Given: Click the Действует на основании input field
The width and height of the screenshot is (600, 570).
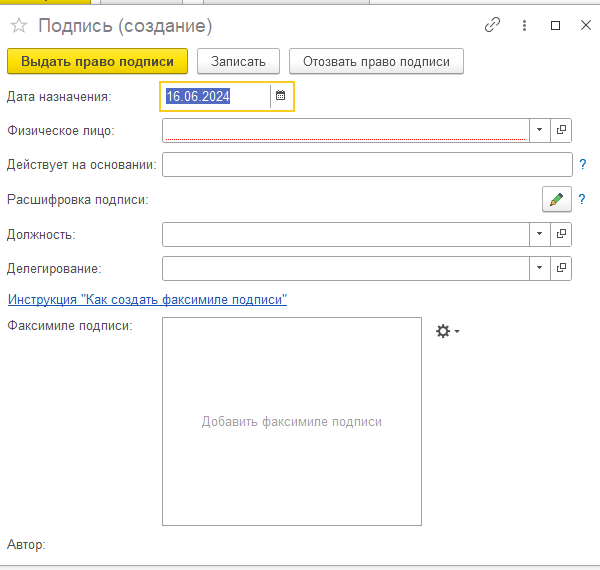Looking at the screenshot, I should pyautogui.click(x=367, y=164).
